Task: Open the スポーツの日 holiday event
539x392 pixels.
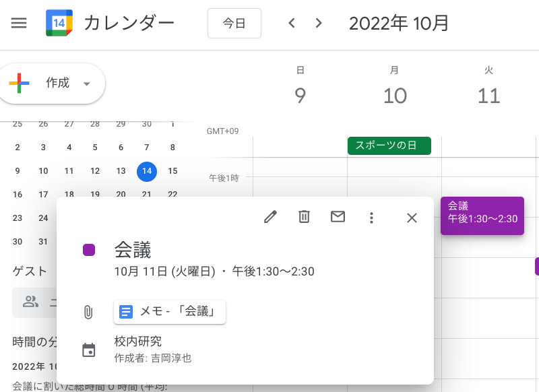Action: pyautogui.click(x=389, y=145)
